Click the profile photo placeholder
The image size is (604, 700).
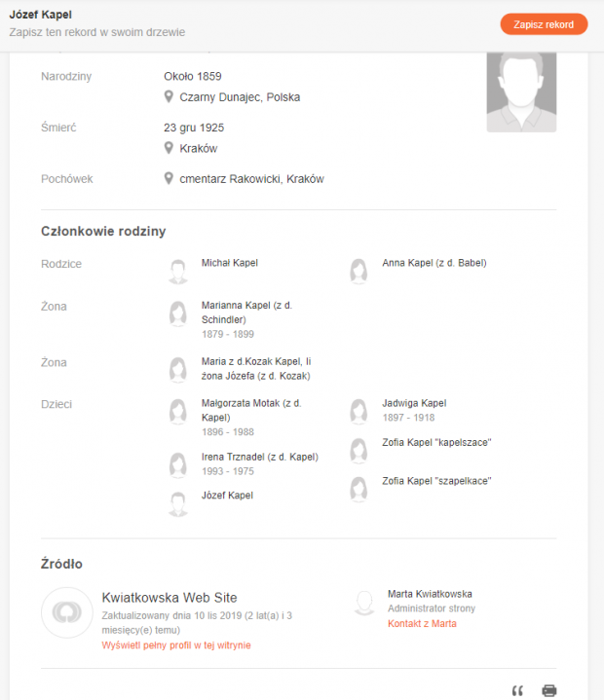(x=521, y=92)
